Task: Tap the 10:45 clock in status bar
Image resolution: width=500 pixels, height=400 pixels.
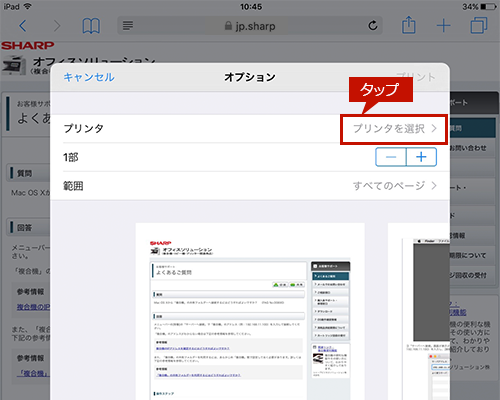Action: click(x=251, y=7)
